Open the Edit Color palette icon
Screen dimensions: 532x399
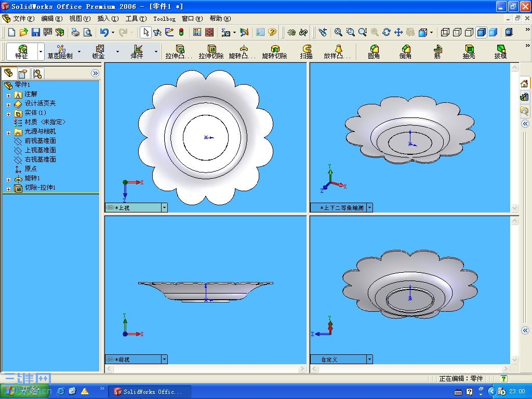(x=197, y=32)
